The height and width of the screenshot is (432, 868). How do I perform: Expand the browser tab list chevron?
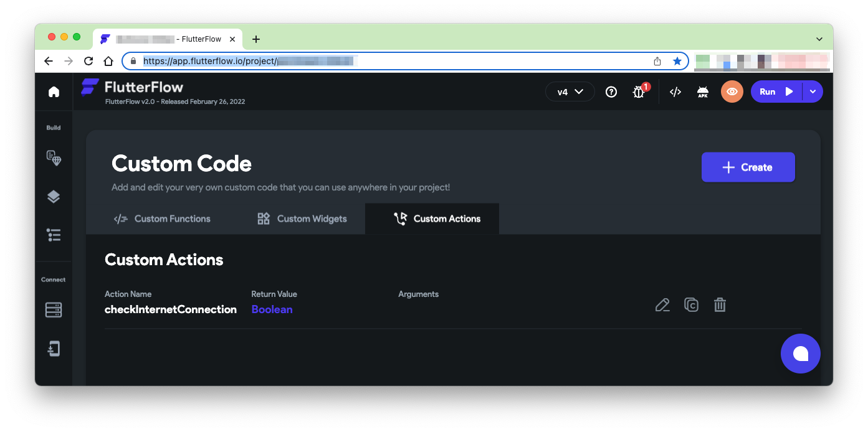point(819,39)
